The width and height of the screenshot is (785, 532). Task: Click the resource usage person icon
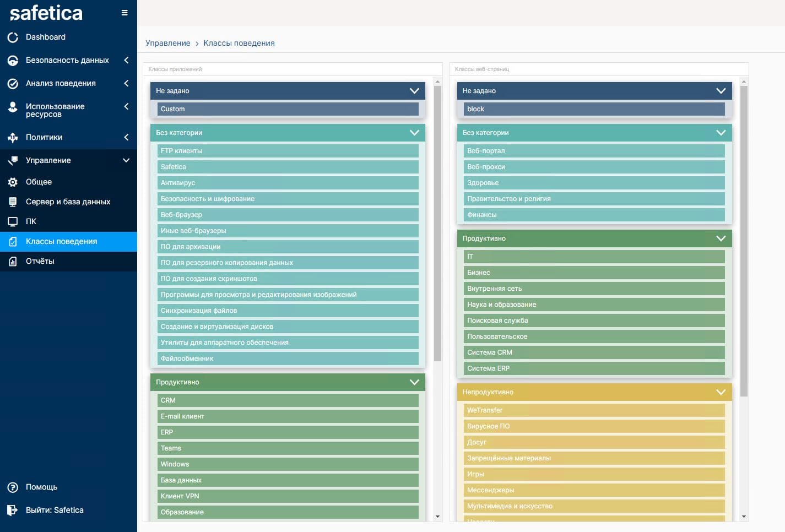tap(13, 107)
